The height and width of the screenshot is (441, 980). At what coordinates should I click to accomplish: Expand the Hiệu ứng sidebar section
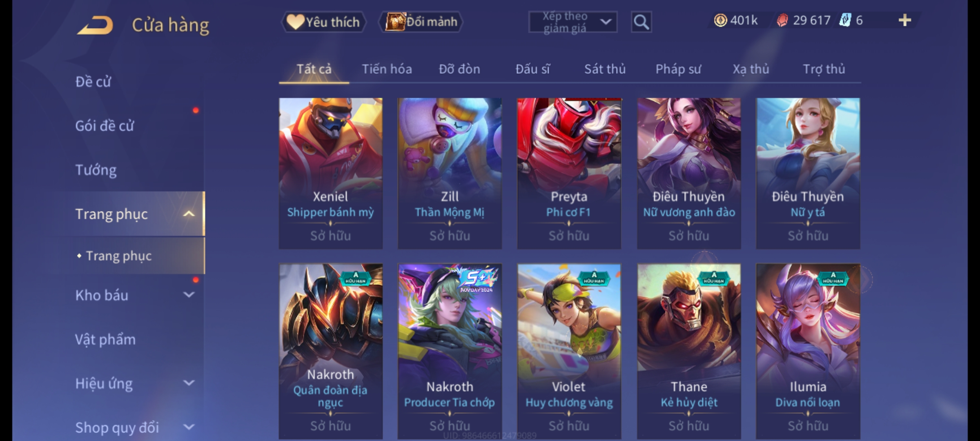point(189,383)
